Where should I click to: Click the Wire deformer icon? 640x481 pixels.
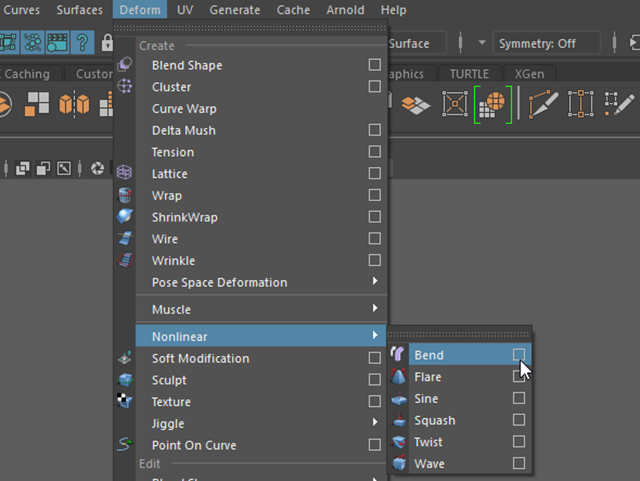[x=125, y=238]
